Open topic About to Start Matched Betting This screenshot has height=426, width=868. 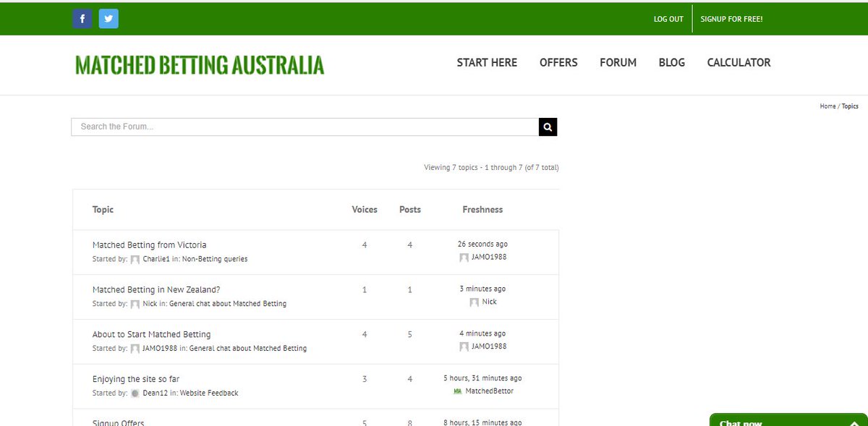[x=152, y=335]
